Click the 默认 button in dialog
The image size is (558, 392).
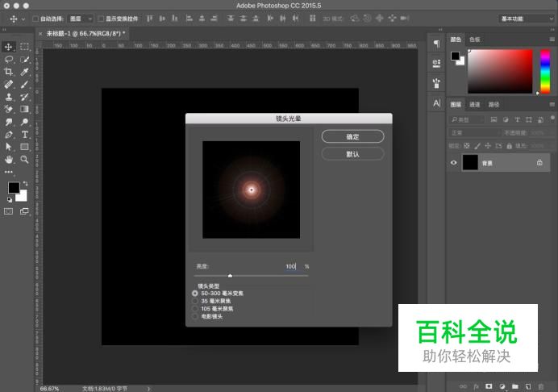pyautogui.click(x=352, y=153)
